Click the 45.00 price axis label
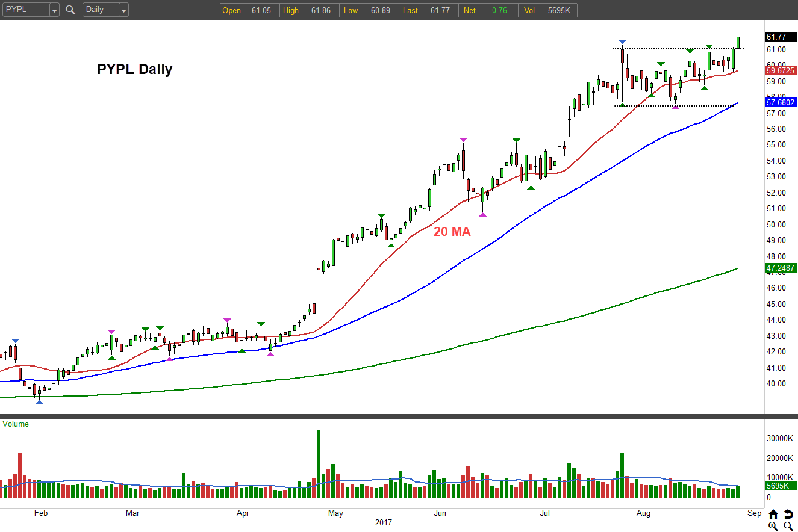 (776, 304)
